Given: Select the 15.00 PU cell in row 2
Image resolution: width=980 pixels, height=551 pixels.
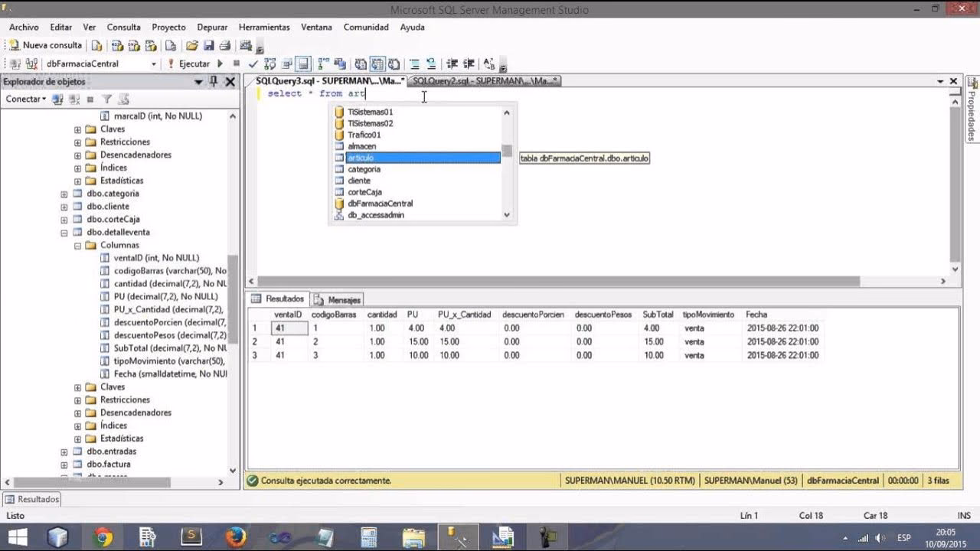Looking at the screenshot, I should coord(418,342).
